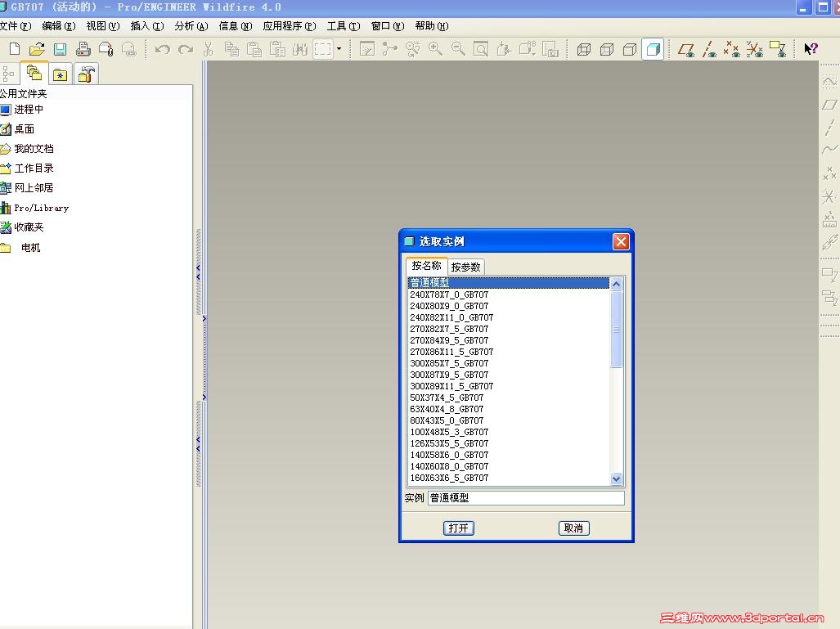Open the Folder Browser navigator tab
Viewport: 840px width, 629px height.
tap(34, 73)
